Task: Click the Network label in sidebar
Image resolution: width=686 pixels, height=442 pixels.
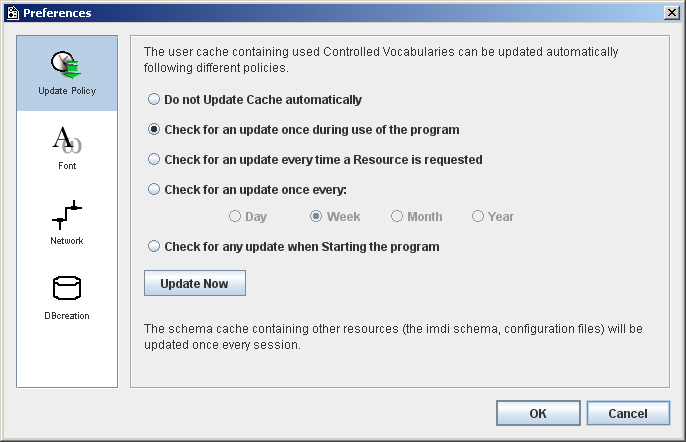Action: tap(67, 241)
